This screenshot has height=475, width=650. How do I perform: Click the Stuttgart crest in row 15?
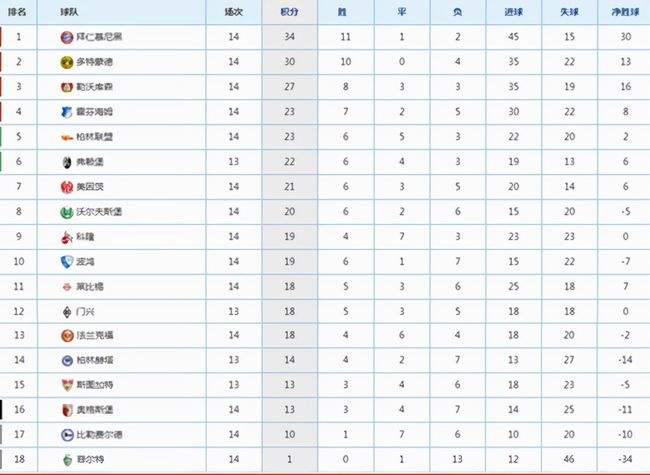click(67, 385)
